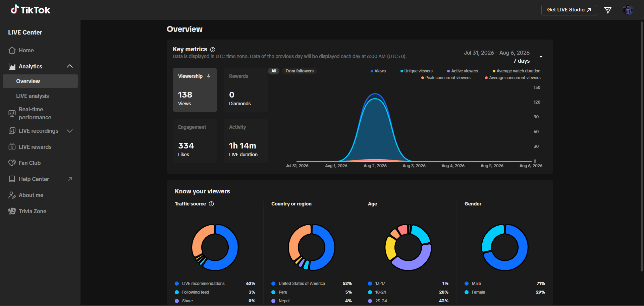Click the Get LIVE Studio button
Viewport: 644px width, 306px height.
[569, 10]
